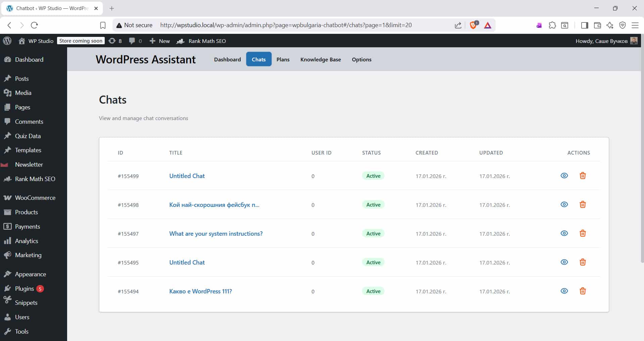Open the New content menu in admin bar
The image size is (644, 341).
160,41
